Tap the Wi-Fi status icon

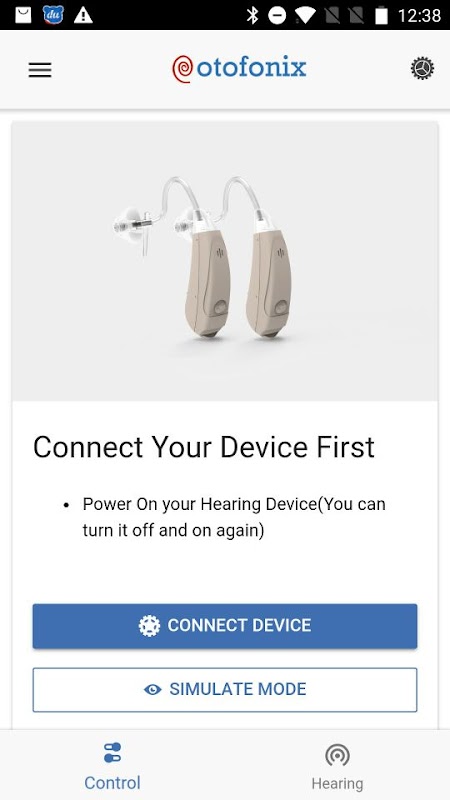pos(305,16)
